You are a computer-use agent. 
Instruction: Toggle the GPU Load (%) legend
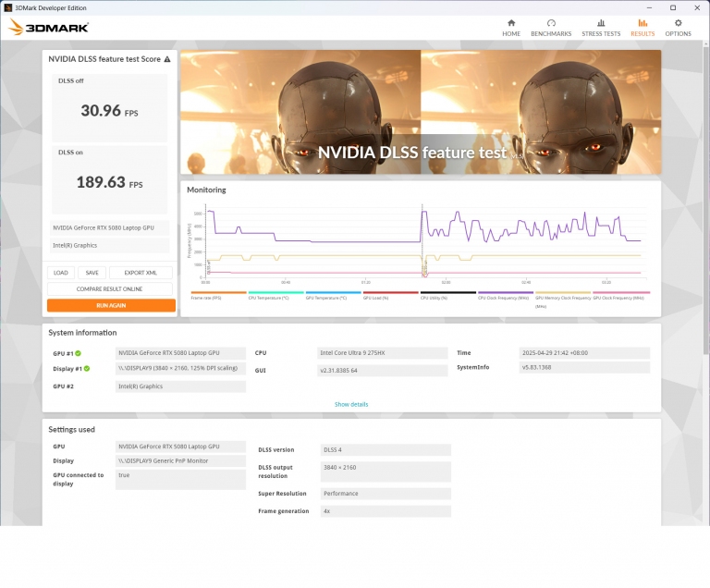point(390,295)
